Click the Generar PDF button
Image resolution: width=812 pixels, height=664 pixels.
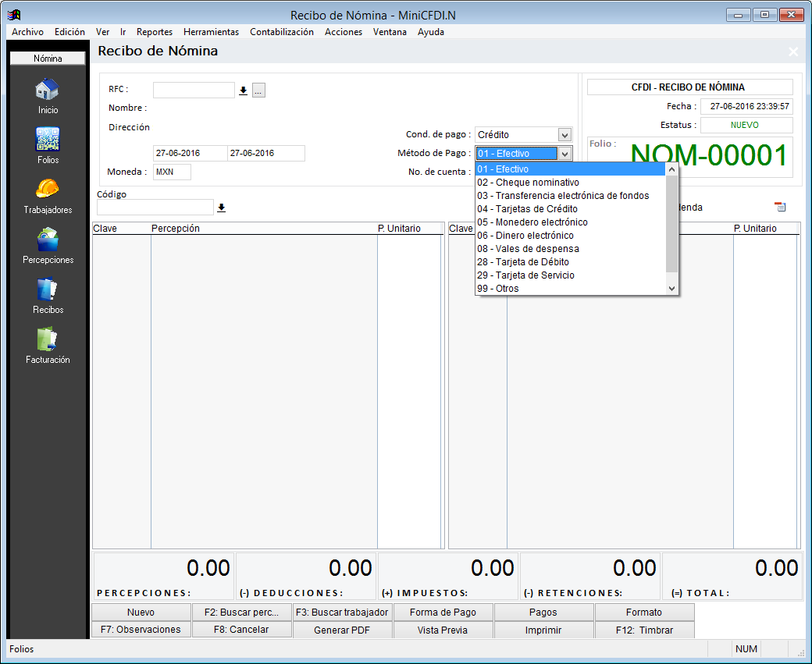tap(342, 630)
